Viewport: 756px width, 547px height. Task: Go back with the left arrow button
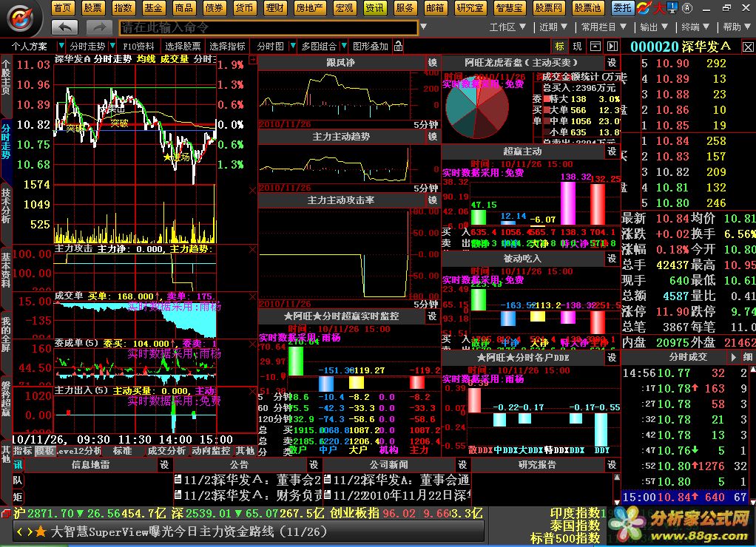pyautogui.click(x=64, y=27)
